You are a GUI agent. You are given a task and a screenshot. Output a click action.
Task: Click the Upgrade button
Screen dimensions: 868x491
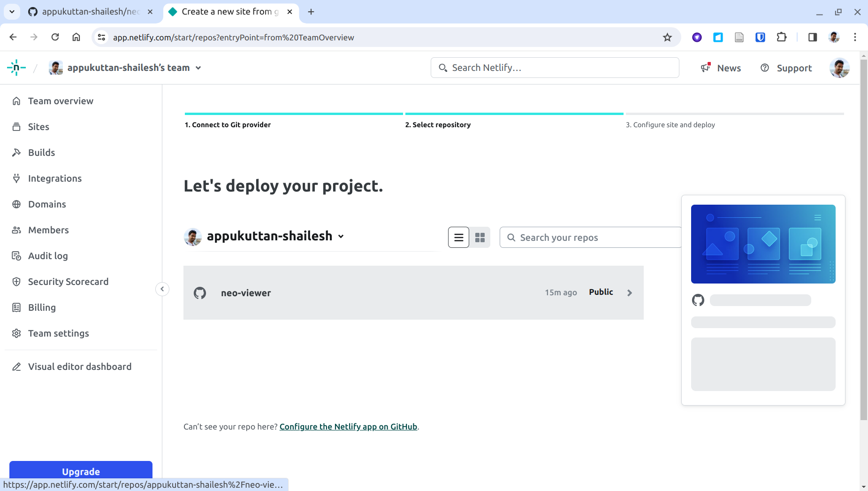[x=80, y=471]
